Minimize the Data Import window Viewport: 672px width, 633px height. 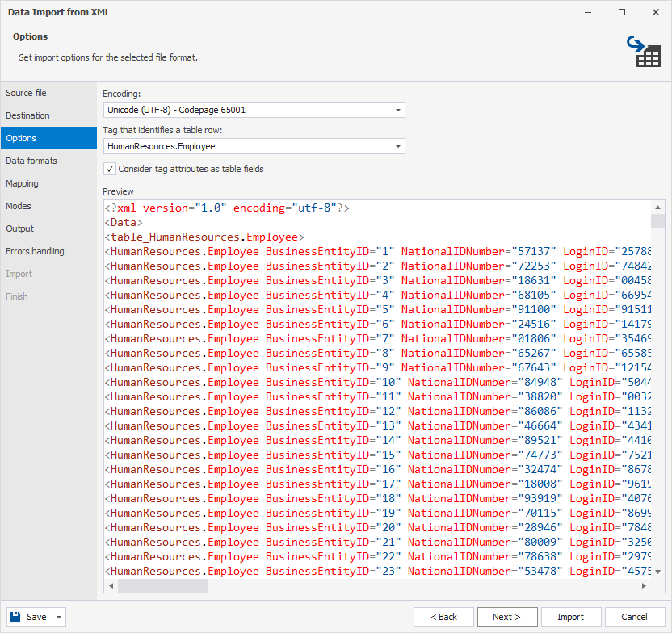click(588, 12)
